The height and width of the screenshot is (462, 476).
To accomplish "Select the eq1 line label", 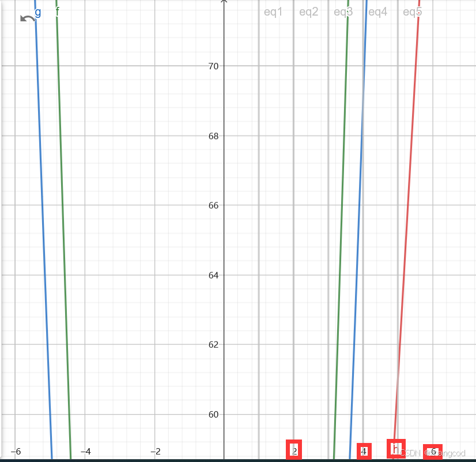I will pyautogui.click(x=273, y=12).
